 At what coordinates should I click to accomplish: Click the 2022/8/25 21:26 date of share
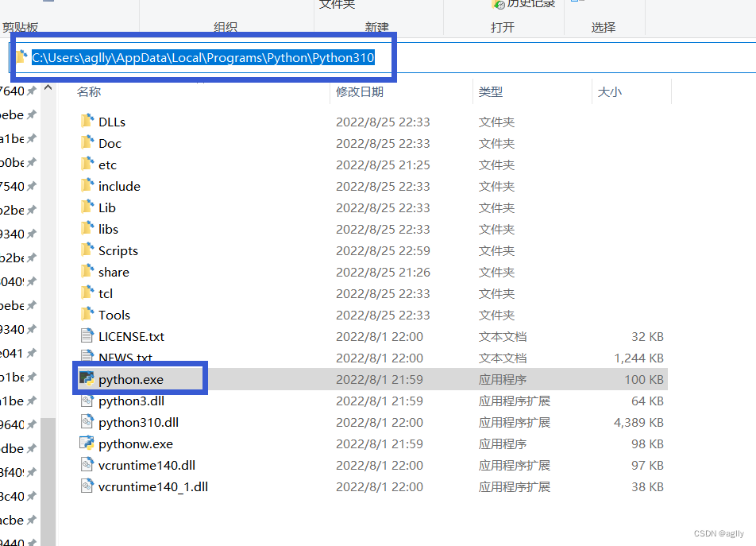click(x=383, y=272)
